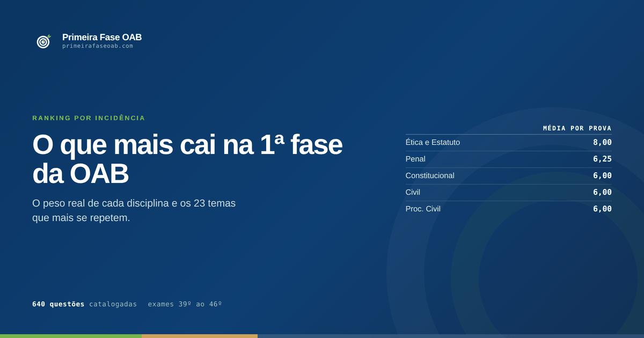Screen dimensions: 644x338
Task: Click the subtitle about 23 temas
Action: pyautogui.click(x=134, y=211)
